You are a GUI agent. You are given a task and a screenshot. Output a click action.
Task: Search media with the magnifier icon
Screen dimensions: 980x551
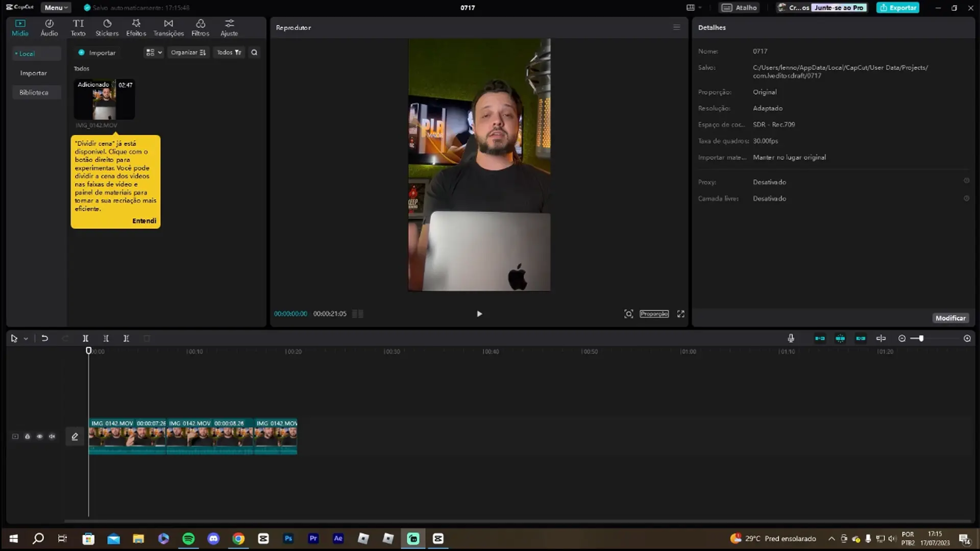click(254, 53)
